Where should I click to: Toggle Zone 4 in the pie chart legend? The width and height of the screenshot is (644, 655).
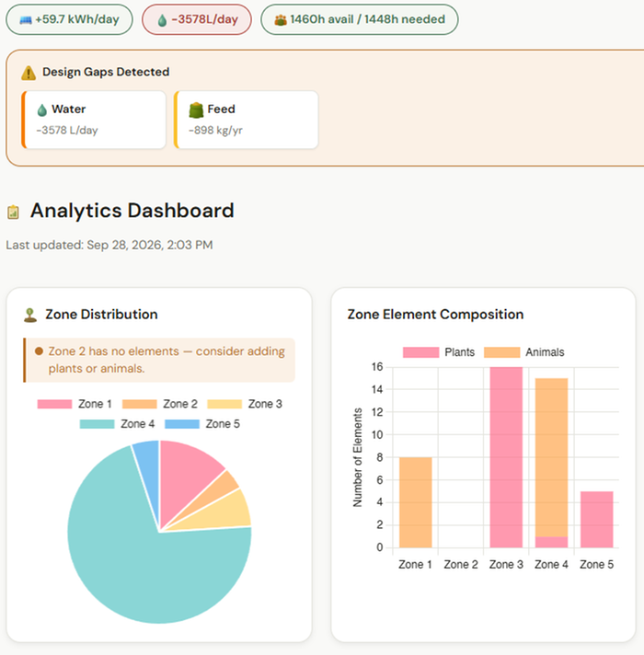coord(117,424)
